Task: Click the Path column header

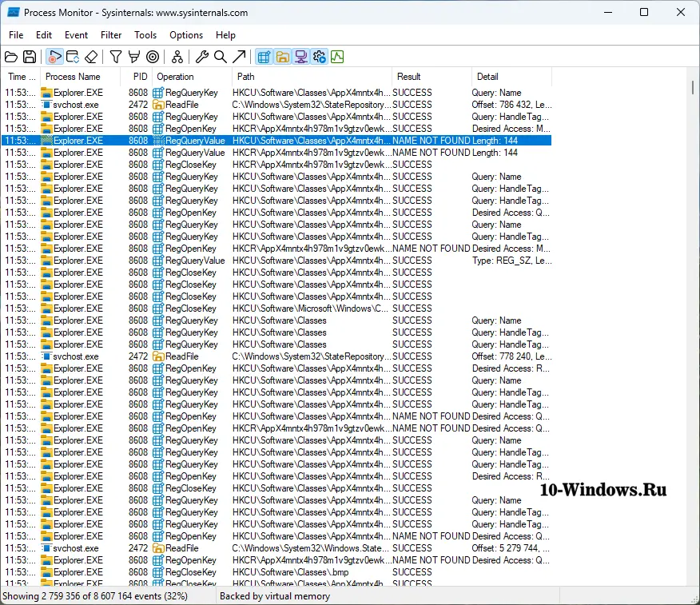Action: (x=312, y=77)
